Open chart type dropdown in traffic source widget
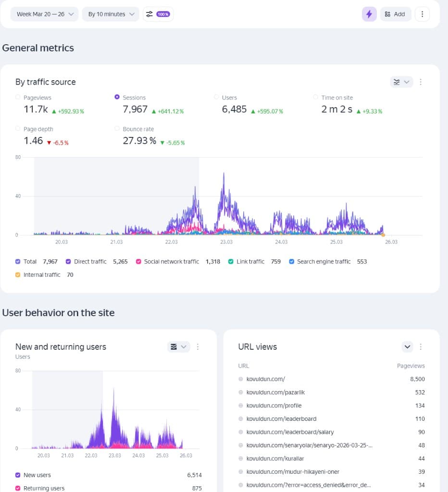The height and width of the screenshot is (492, 448). pyautogui.click(x=401, y=82)
